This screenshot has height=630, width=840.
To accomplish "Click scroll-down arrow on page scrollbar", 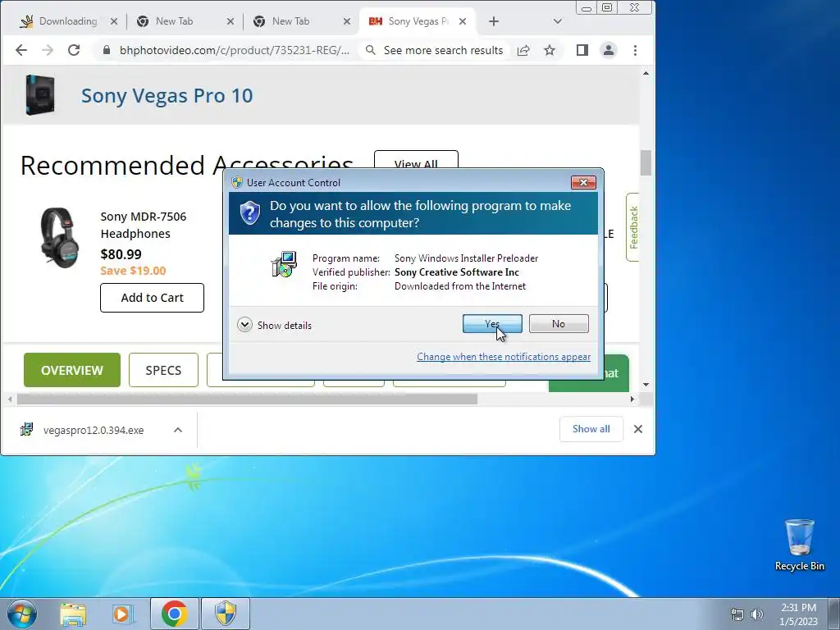I will (x=646, y=385).
